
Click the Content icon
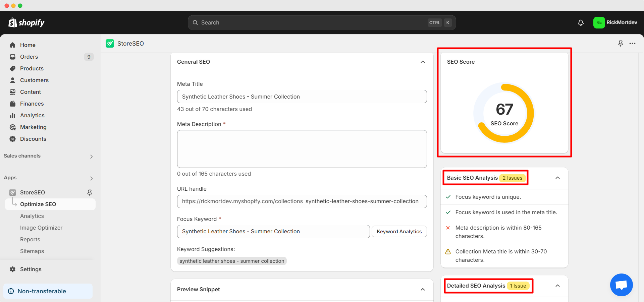13,92
